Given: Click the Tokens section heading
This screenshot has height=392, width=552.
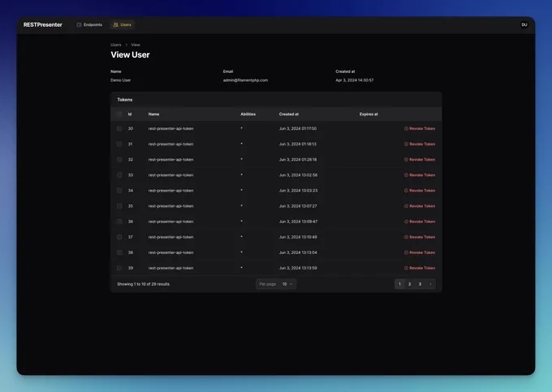Looking at the screenshot, I should pos(125,100).
